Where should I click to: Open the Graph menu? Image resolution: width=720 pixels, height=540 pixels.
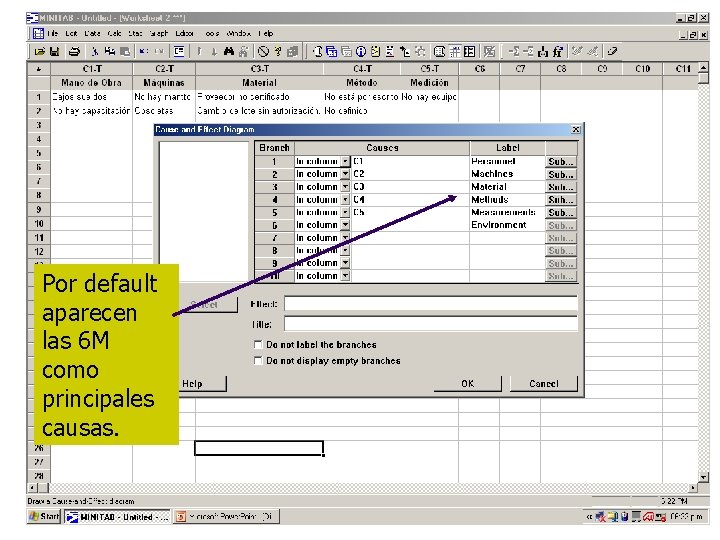[159, 34]
